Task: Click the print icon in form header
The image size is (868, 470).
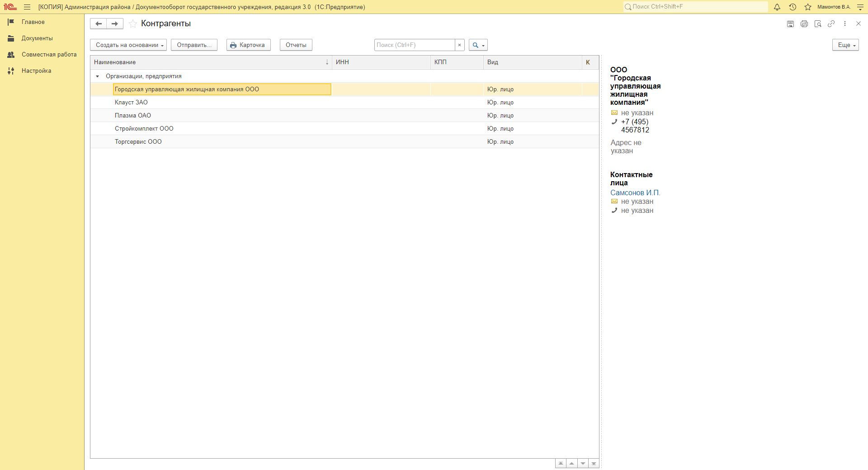Action: (804, 23)
